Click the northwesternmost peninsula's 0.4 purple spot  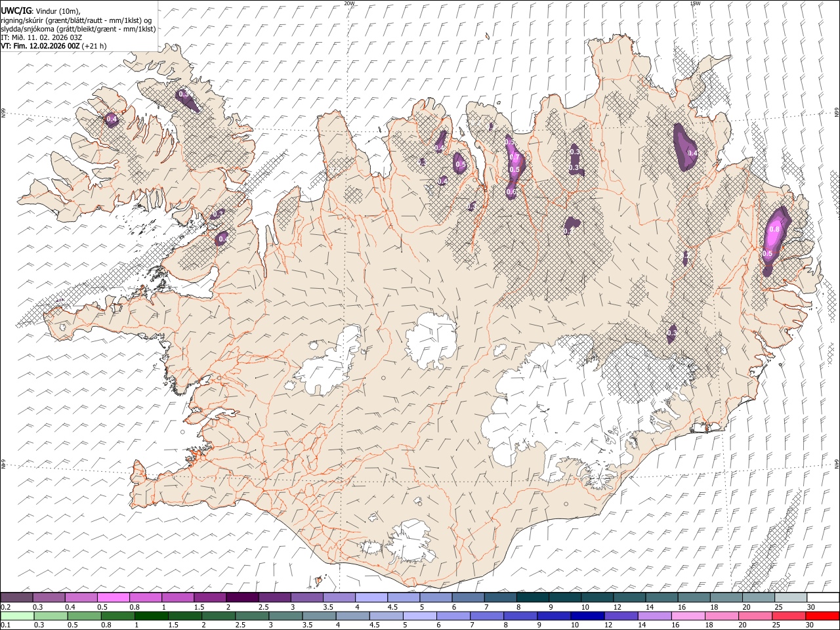[x=112, y=119]
